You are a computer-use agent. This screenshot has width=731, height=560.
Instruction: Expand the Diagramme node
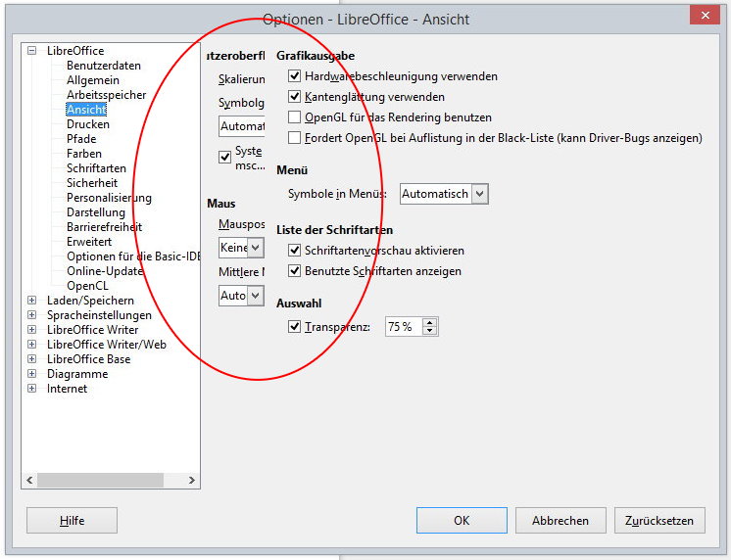coord(31,374)
